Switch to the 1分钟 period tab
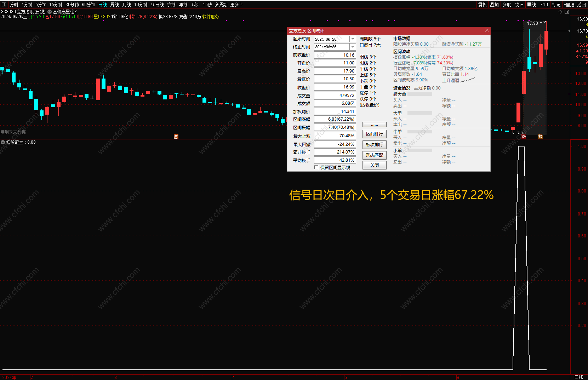 27,5
